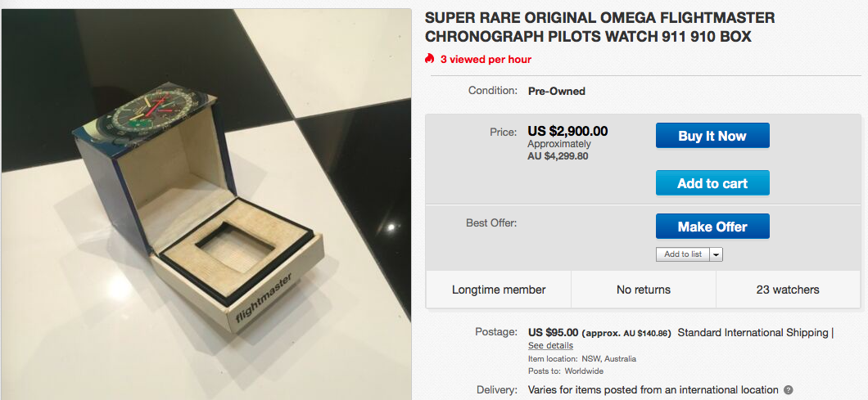Click the Add to list button
The image size is (868, 400).
(683, 254)
